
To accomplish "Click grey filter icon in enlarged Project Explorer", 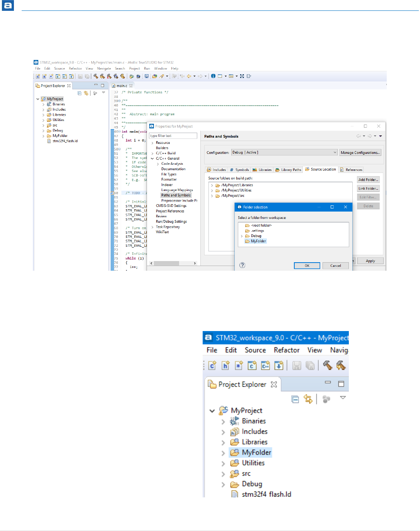I will pos(326,399).
